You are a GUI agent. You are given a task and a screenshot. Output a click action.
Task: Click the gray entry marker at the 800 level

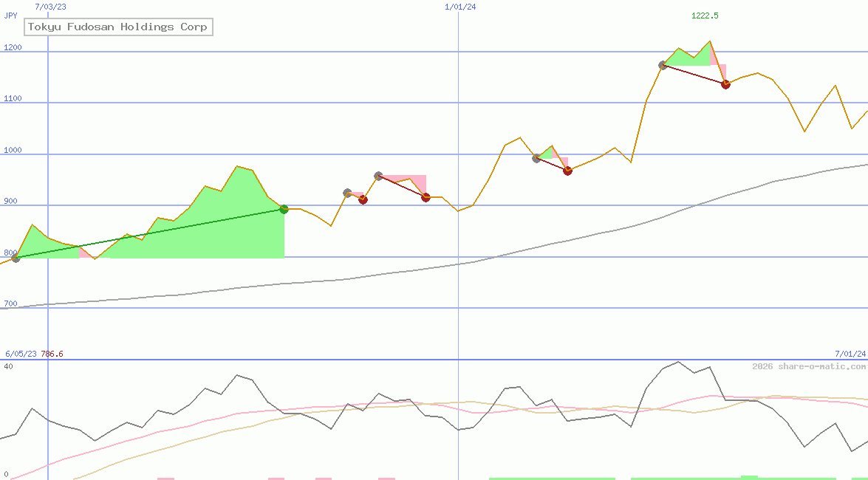click(16, 258)
